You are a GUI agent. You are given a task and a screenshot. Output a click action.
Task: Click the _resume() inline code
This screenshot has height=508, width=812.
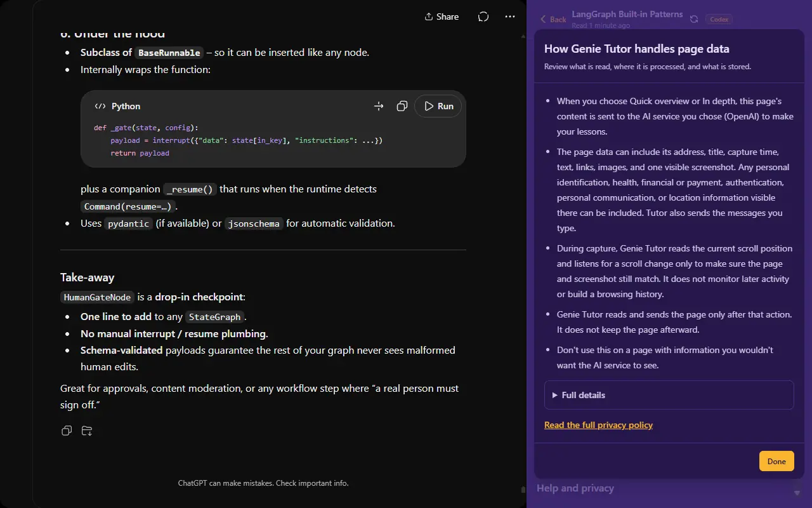tap(190, 189)
